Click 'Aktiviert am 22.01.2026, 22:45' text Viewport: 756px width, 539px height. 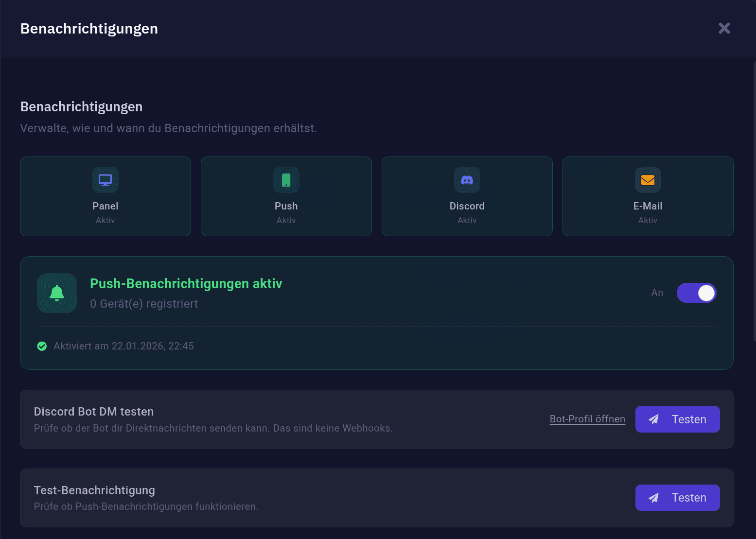pos(123,346)
